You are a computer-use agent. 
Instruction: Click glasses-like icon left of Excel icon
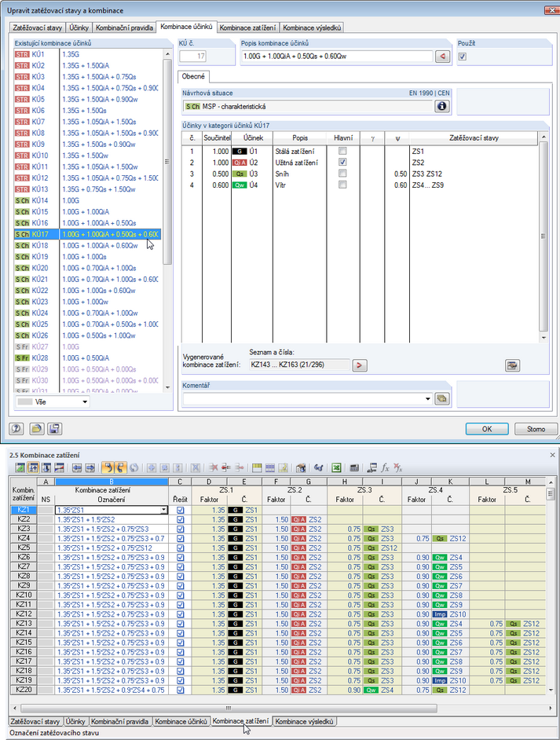318,467
